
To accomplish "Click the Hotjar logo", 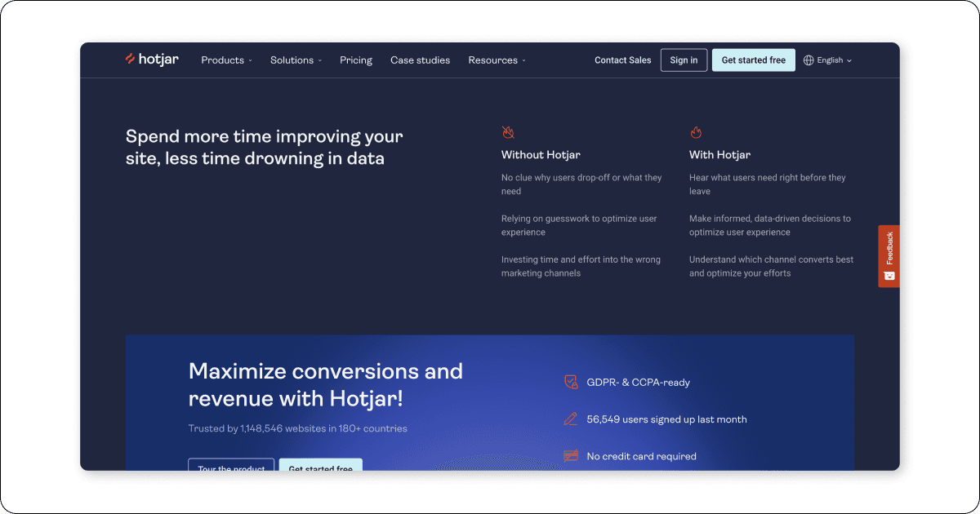I will 152,60.
